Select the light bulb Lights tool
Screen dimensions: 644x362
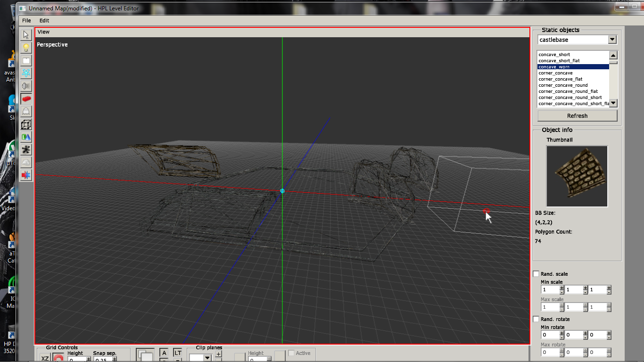pos(26,48)
